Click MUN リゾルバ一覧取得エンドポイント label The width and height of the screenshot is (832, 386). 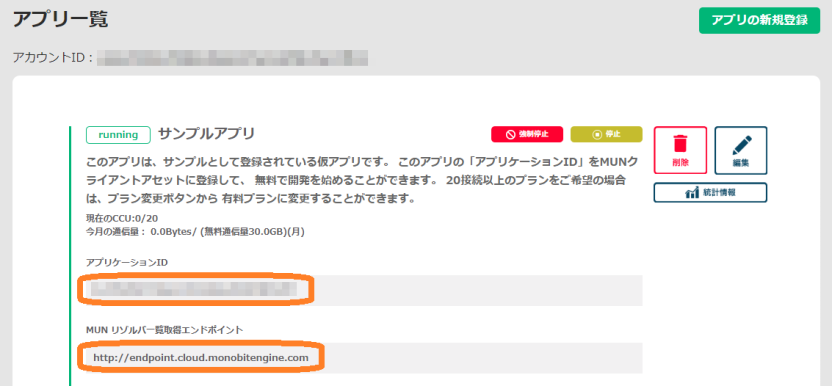(x=164, y=330)
